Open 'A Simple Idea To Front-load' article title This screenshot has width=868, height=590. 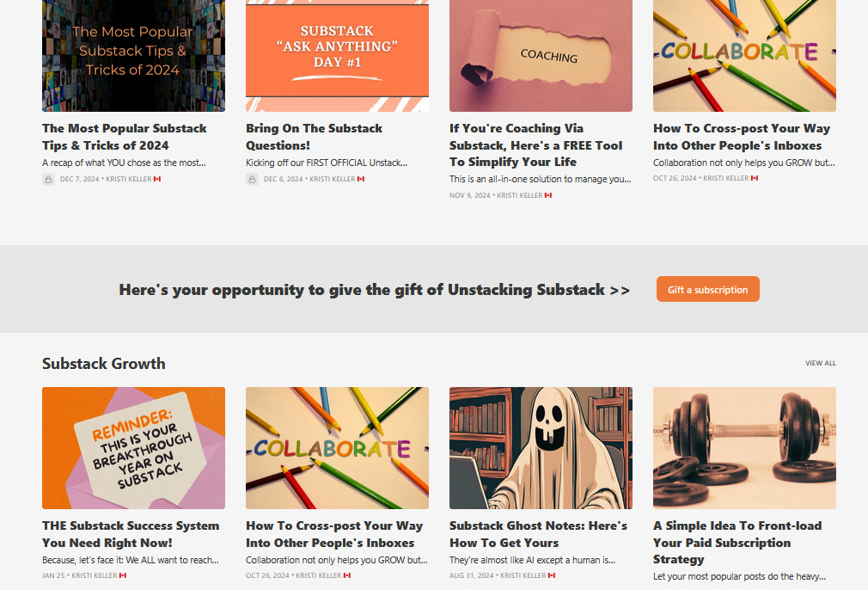[737, 543]
